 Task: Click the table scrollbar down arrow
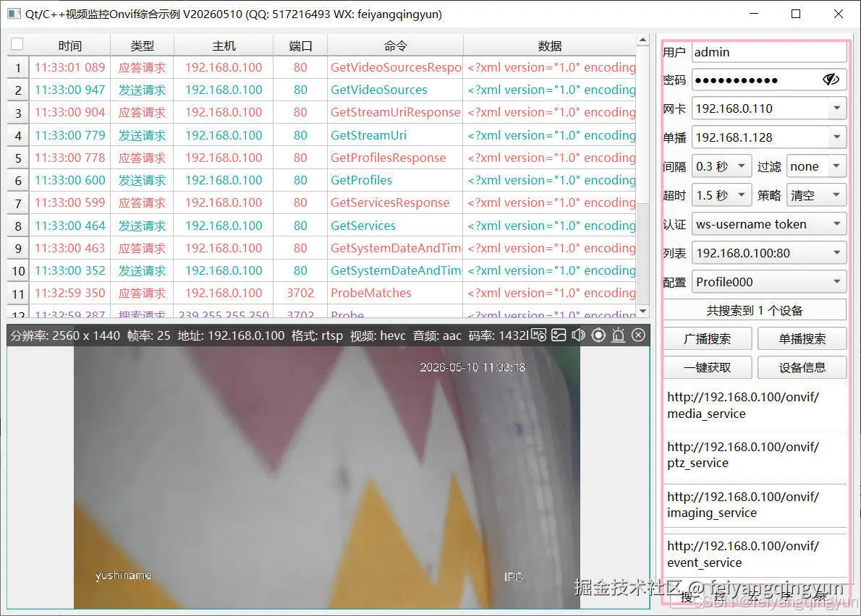point(642,311)
